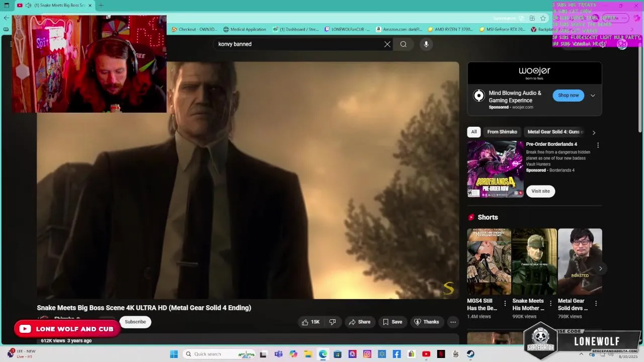Start voice search with microphone
644x362 pixels.
(x=426, y=44)
